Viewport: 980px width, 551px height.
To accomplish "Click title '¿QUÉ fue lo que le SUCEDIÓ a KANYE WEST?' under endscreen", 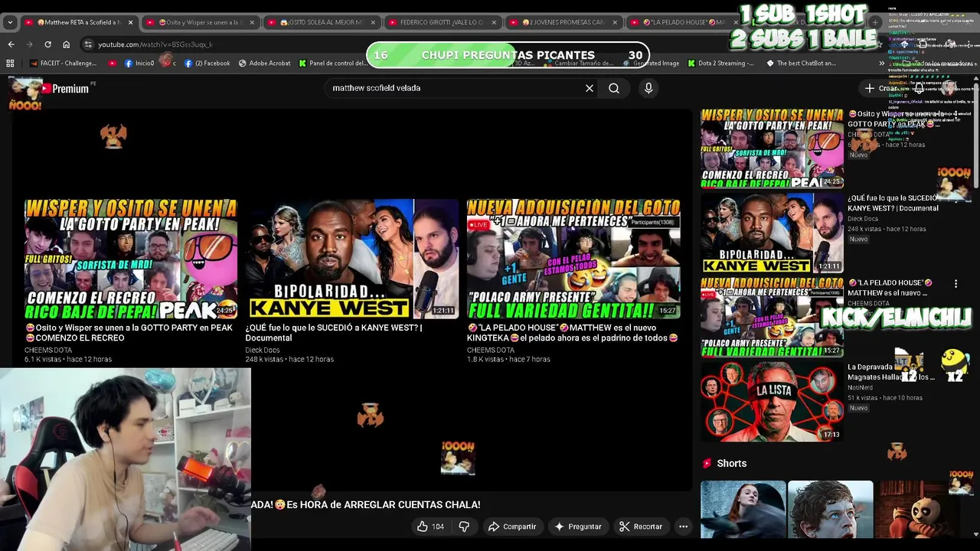I will tap(333, 333).
